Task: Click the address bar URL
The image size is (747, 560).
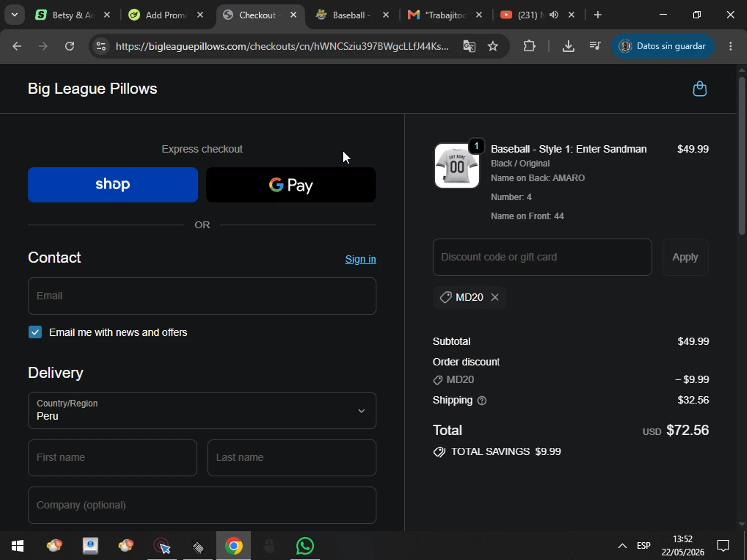Action: click(x=282, y=46)
